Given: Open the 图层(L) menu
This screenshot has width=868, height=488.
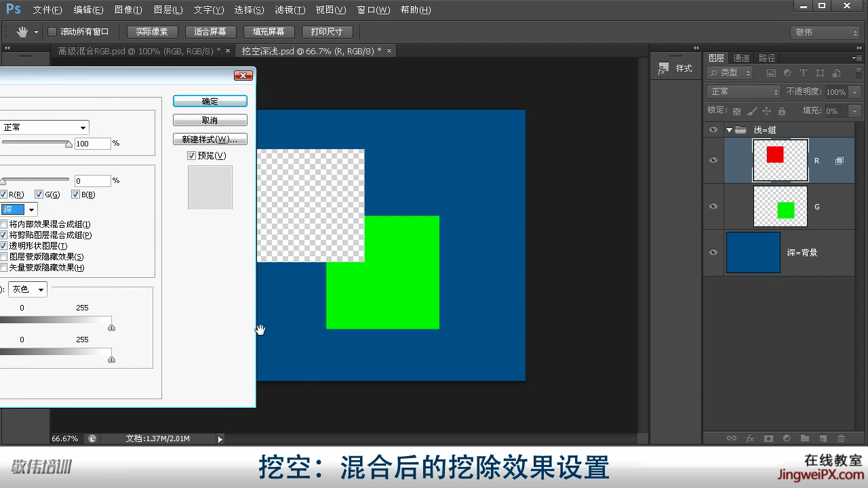Looking at the screenshot, I should [168, 10].
